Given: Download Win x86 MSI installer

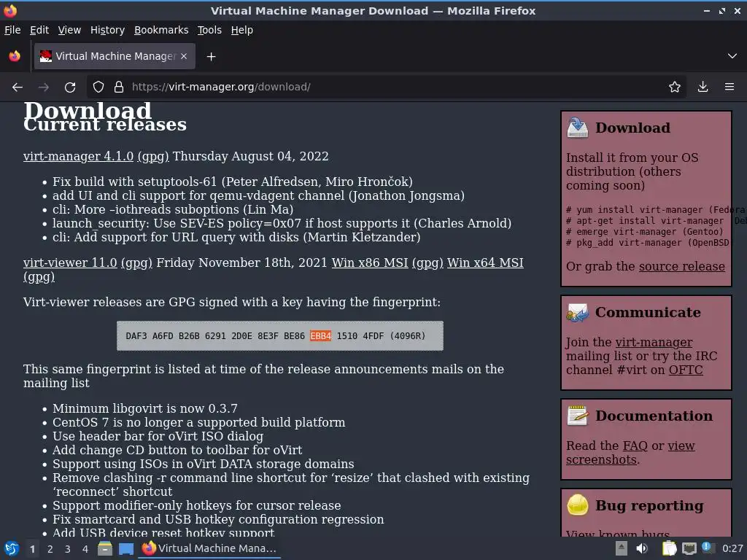Looking at the screenshot, I should click(370, 262).
